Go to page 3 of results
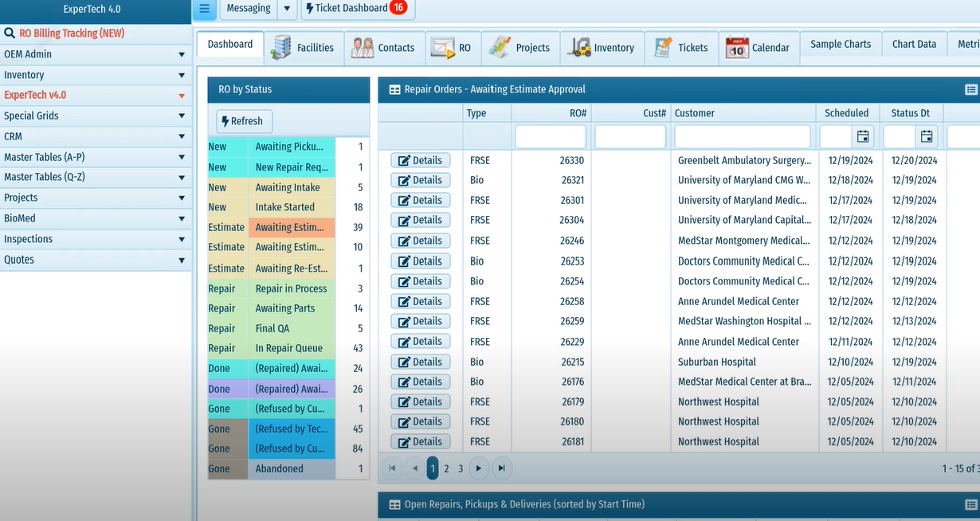980x521 pixels. coord(461,469)
